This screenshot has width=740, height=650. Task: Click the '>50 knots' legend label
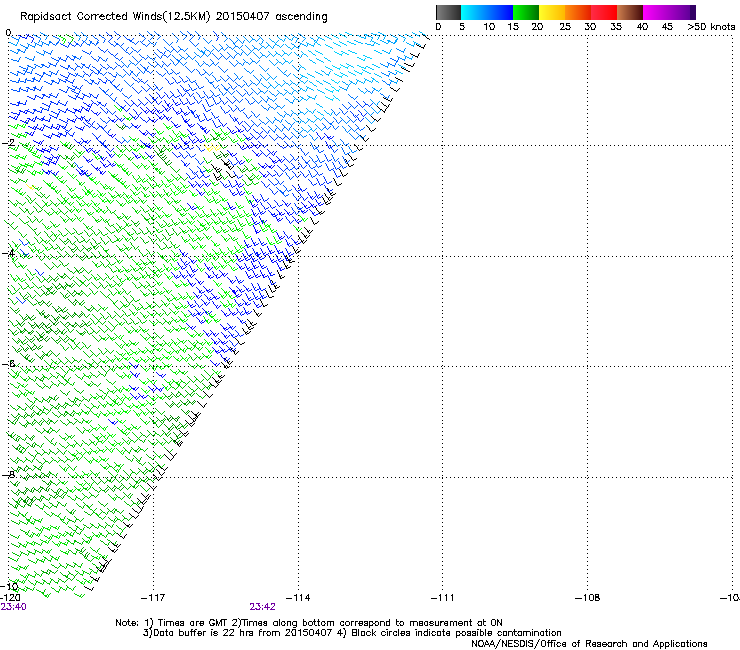[711, 27]
